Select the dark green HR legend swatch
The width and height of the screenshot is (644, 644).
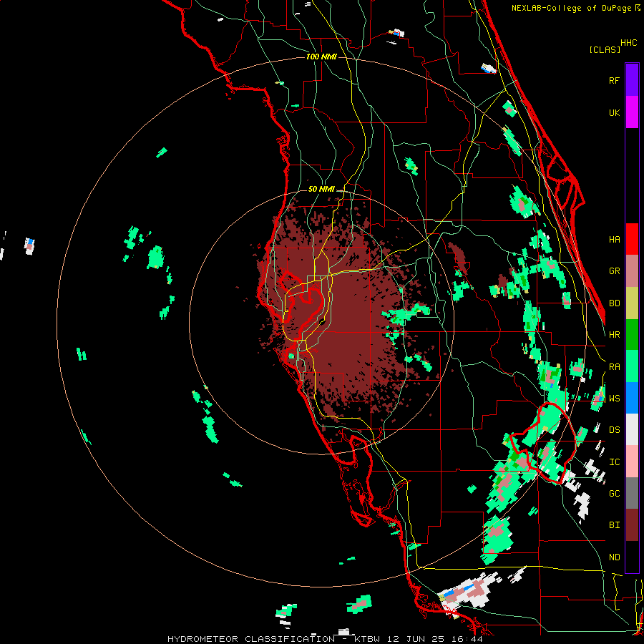pos(632,335)
